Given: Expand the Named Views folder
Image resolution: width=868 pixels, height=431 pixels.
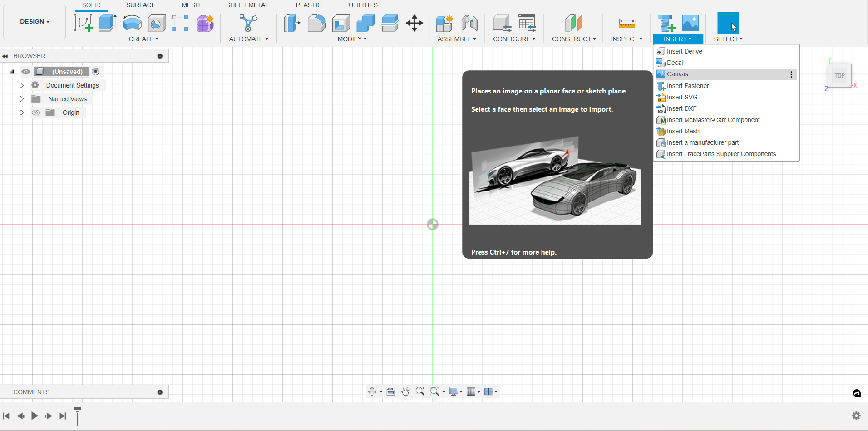Looking at the screenshot, I should tap(21, 99).
